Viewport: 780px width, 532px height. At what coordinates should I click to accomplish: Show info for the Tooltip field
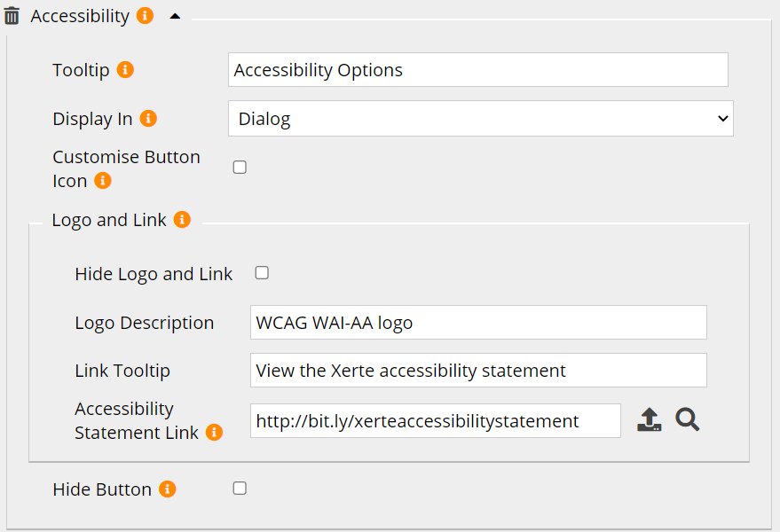pyautogui.click(x=125, y=70)
